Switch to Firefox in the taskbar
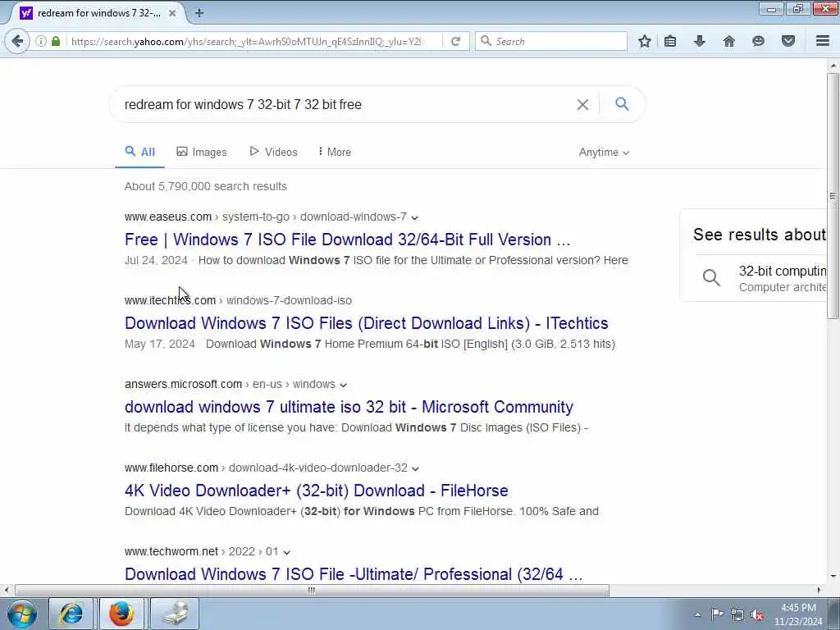The width and height of the screenshot is (840, 630). pos(121,614)
